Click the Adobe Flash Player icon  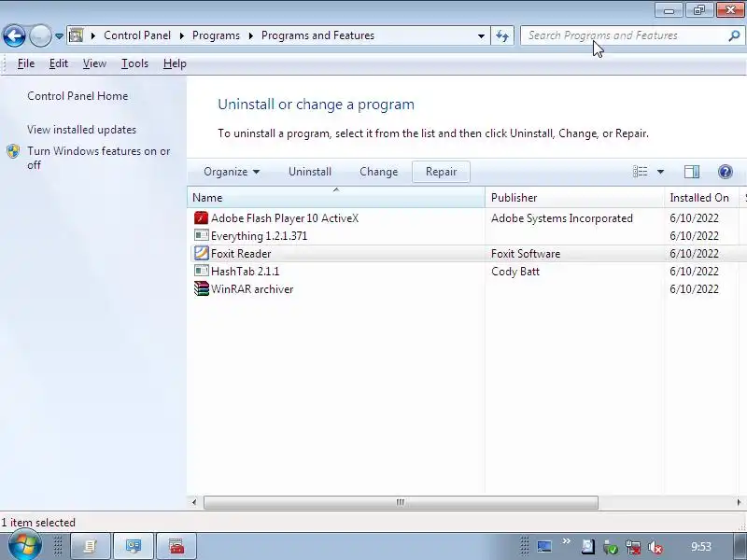(201, 218)
